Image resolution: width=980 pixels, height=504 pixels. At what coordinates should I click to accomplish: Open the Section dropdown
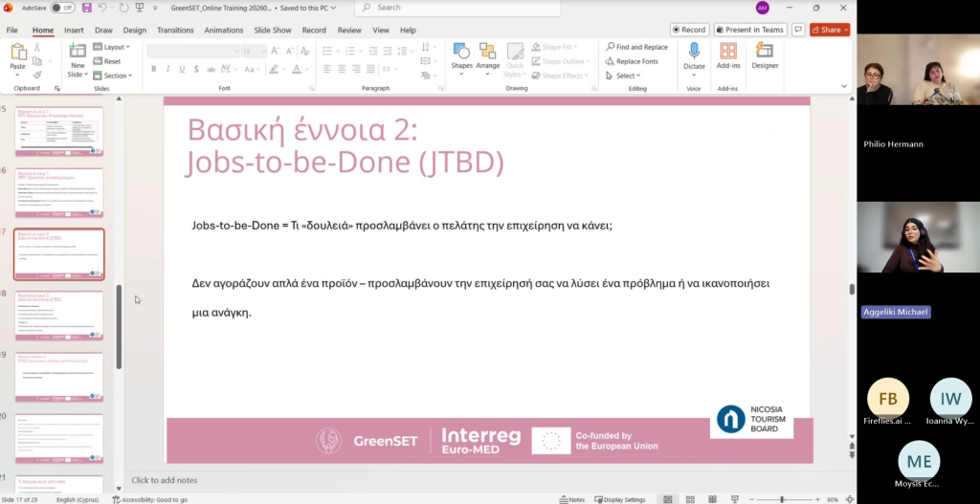point(117,76)
